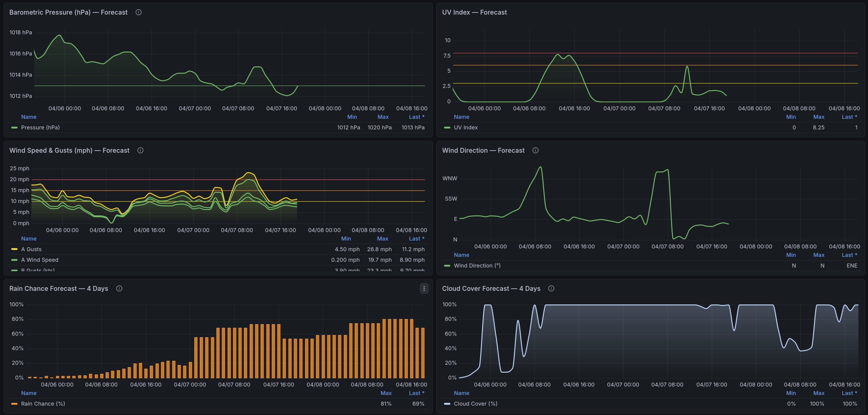Open the Rain Chance panel three-dot menu
The width and height of the screenshot is (868, 415).
click(x=424, y=289)
